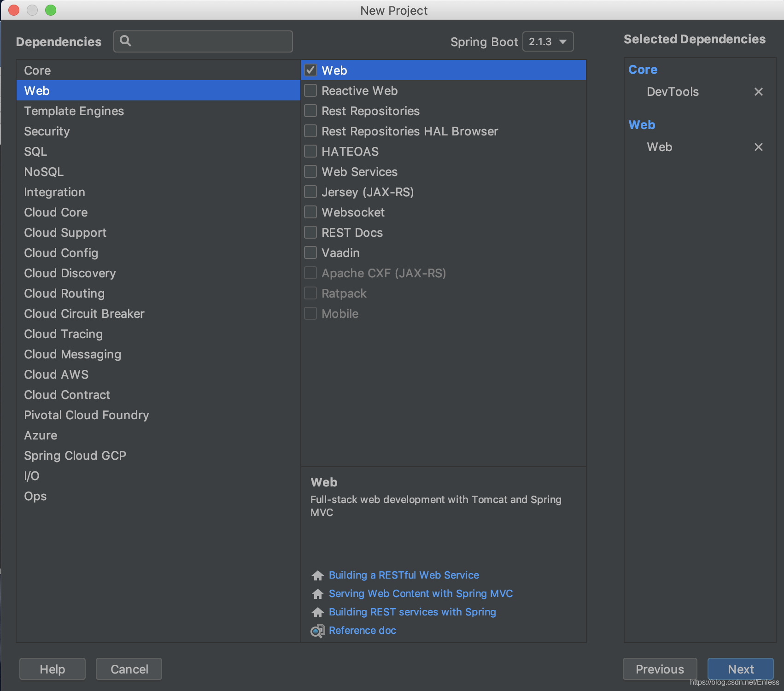Click the Cancel button

[x=129, y=669]
